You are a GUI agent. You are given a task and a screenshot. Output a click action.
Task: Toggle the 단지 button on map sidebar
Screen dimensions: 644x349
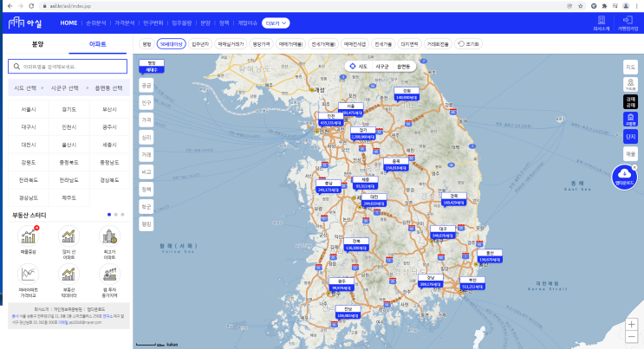click(x=630, y=136)
